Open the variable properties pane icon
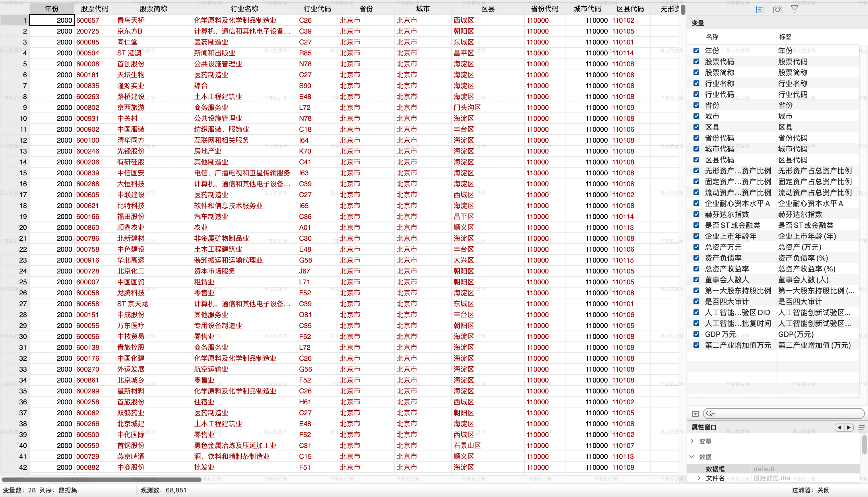The width and height of the screenshot is (868, 497). tap(760, 9)
